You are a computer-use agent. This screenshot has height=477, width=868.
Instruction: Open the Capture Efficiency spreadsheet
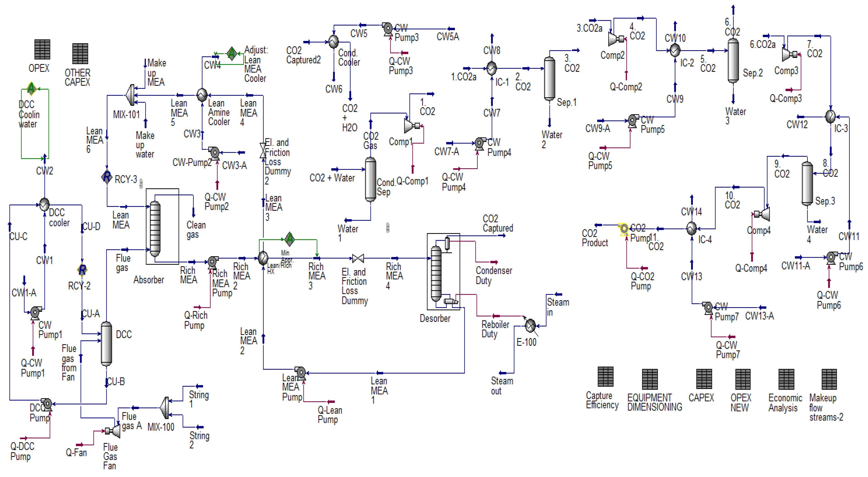[605, 376]
